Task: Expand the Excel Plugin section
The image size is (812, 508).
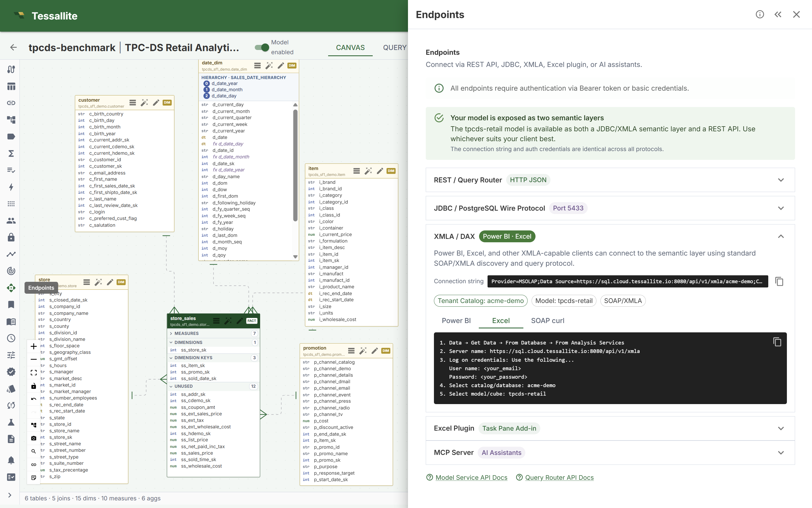Action: (x=610, y=428)
